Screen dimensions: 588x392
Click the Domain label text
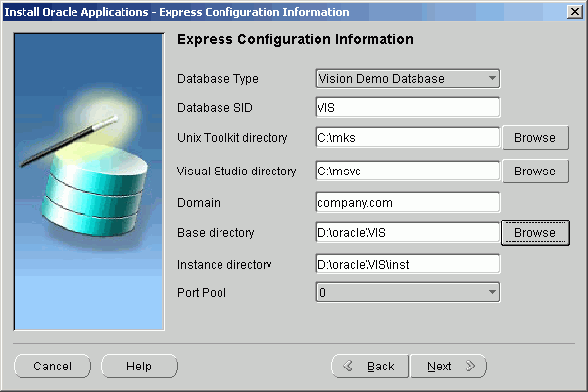199,203
